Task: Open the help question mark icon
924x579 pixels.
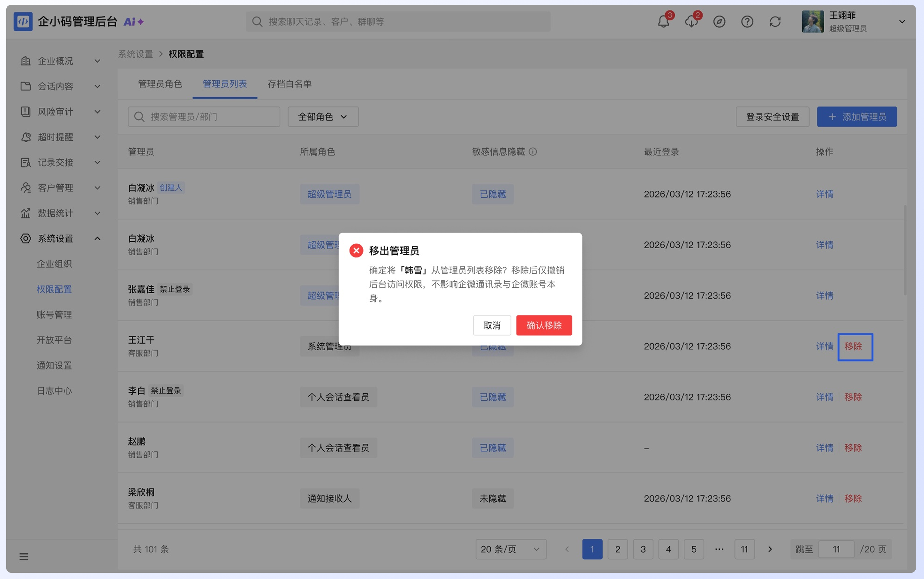Action: coord(747,21)
